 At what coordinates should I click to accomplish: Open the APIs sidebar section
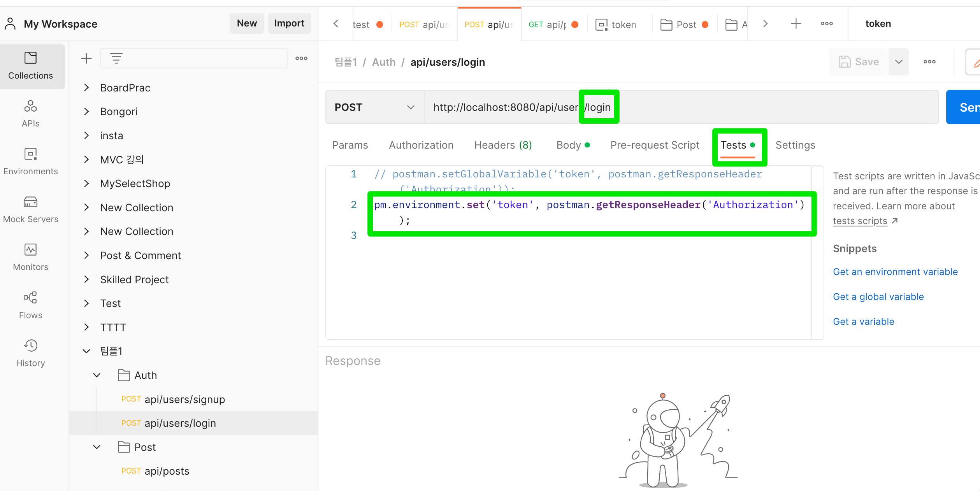[x=30, y=114]
